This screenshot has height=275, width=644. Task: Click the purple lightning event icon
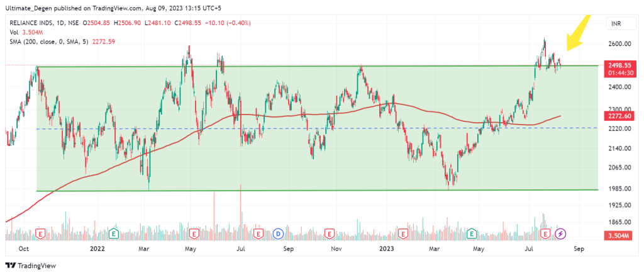pos(560,234)
